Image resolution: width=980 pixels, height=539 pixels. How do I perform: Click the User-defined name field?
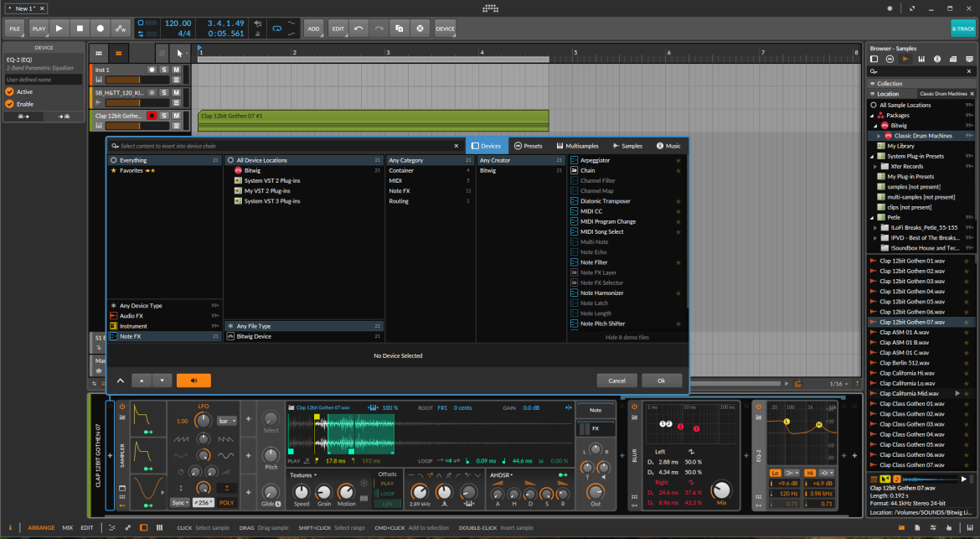43,80
